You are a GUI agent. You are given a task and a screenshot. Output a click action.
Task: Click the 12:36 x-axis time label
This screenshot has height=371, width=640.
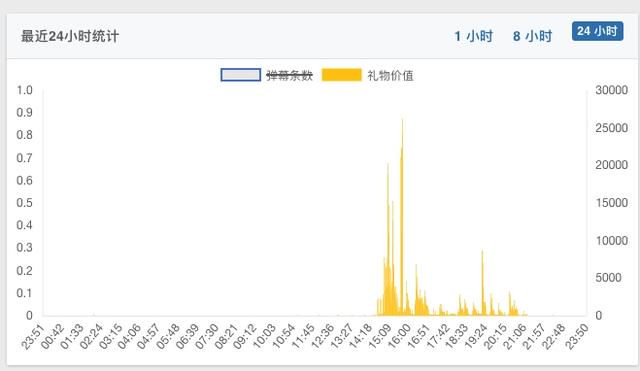click(x=322, y=336)
